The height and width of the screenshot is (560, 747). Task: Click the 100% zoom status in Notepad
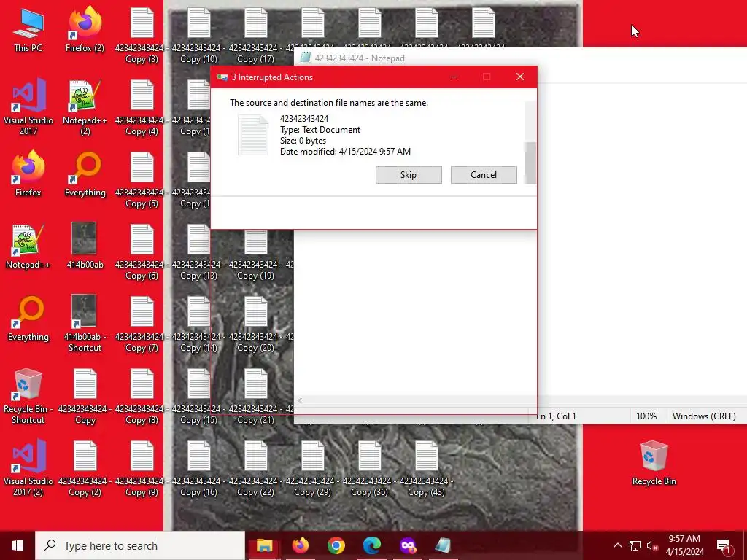(646, 416)
